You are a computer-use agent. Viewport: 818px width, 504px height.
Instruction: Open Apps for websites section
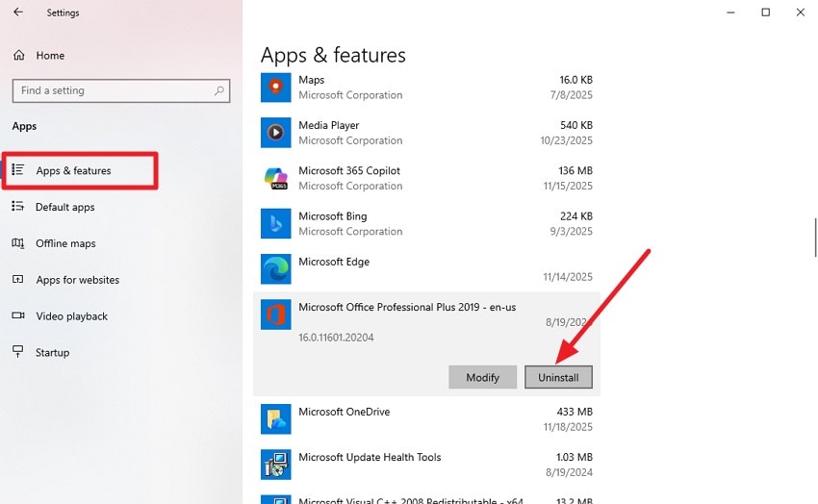(78, 280)
